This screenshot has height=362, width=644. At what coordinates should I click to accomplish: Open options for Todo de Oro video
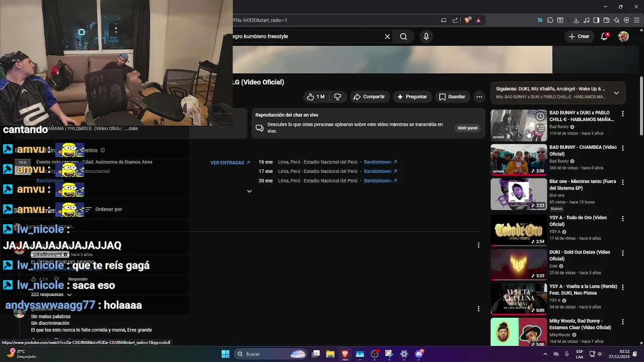pyautogui.click(x=622, y=219)
